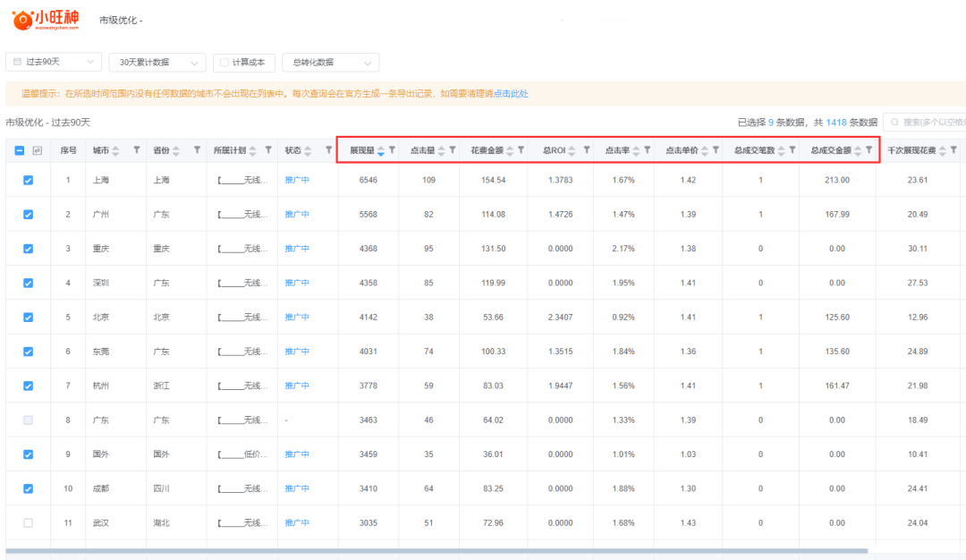Uncheck the 成都 row checkbox
This screenshot has width=966, height=560.
point(28,488)
